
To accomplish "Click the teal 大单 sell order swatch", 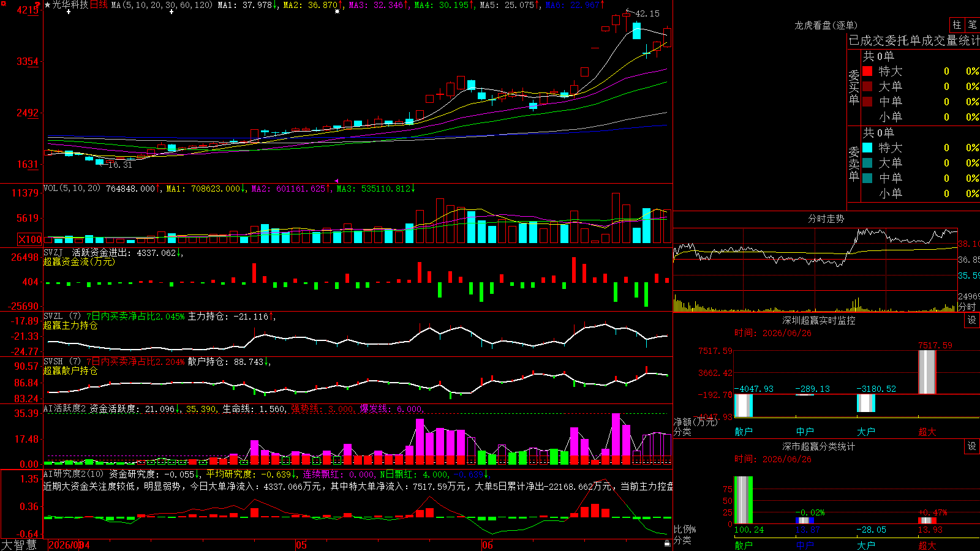I will point(867,163).
